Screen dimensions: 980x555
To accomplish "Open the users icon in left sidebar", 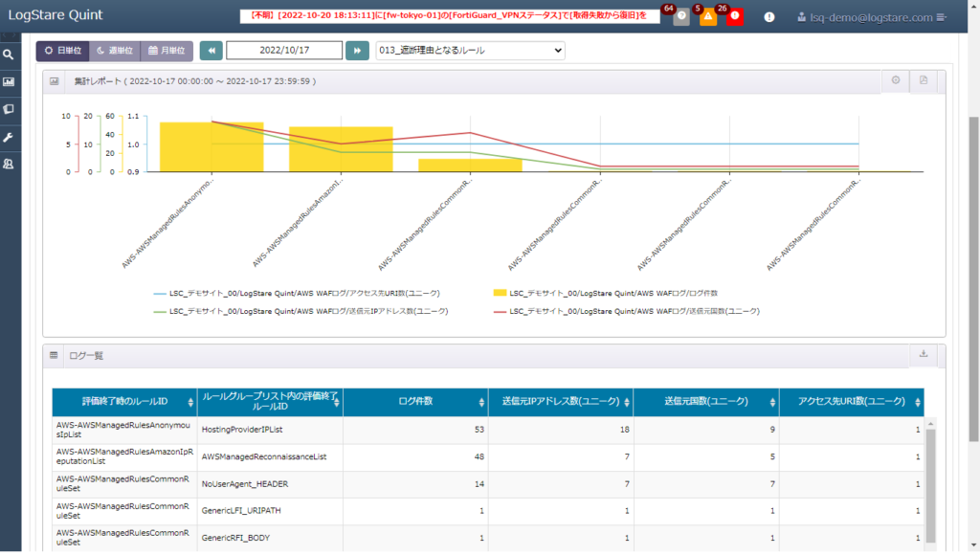I will point(8,164).
